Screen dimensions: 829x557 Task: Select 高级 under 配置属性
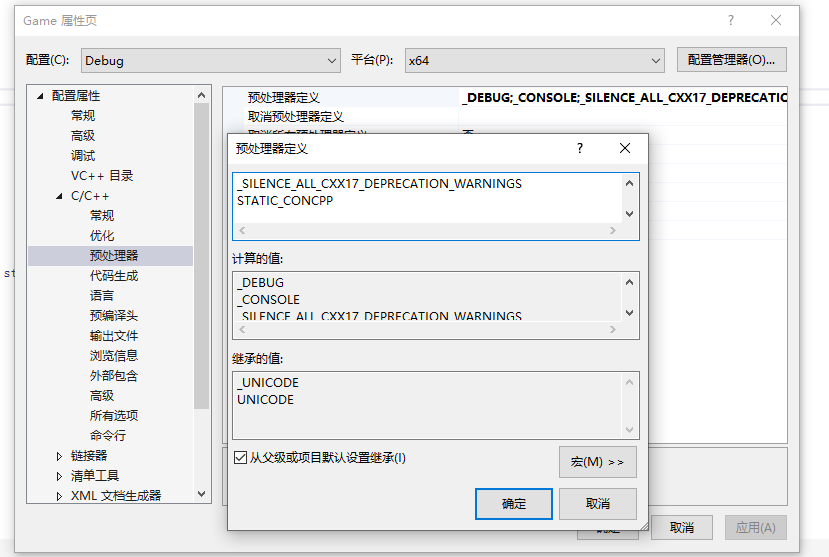pyautogui.click(x=83, y=136)
